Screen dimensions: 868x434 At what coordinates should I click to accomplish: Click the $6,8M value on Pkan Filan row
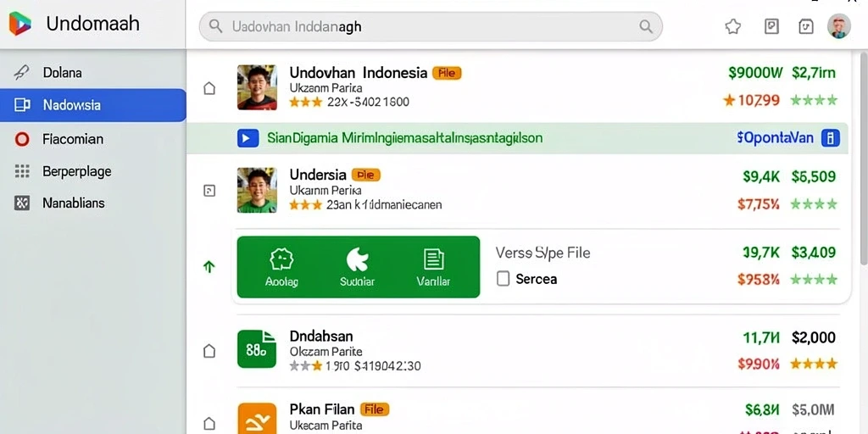pyautogui.click(x=762, y=409)
